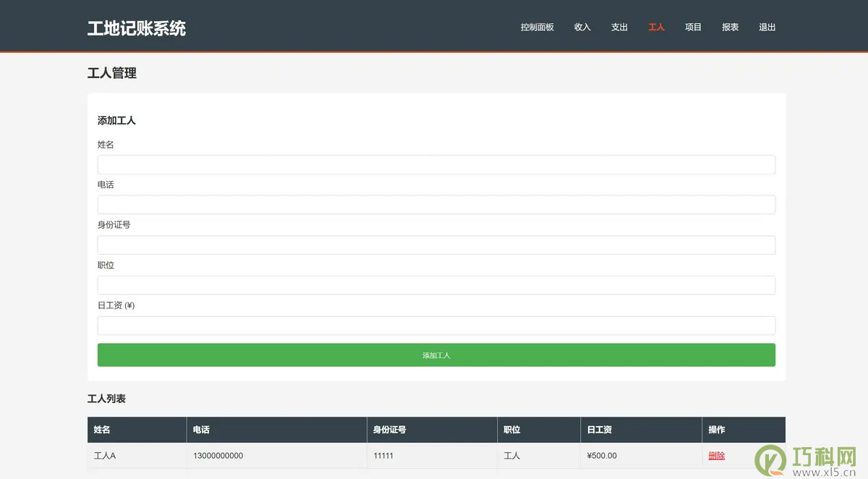Click into the 身份证号 field
868x479 pixels.
coord(436,245)
